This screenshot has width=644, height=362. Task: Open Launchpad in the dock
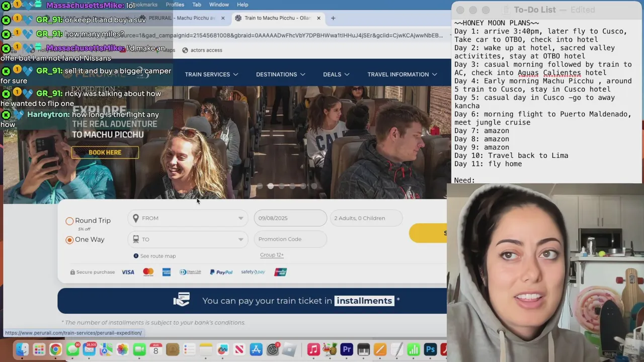pyautogui.click(x=39, y=349)
